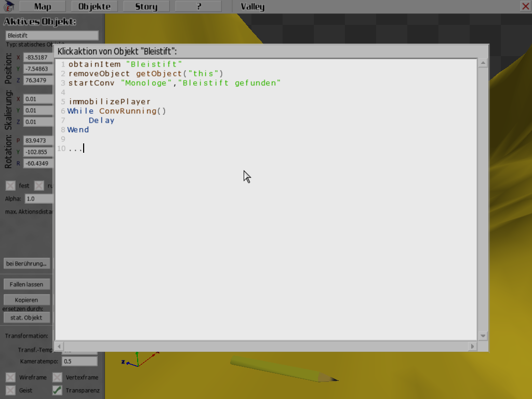Click the scroll down arrow in code editor
Viewport: 532px width, 399px height.
pyautogui.click(x=483, y=336)
